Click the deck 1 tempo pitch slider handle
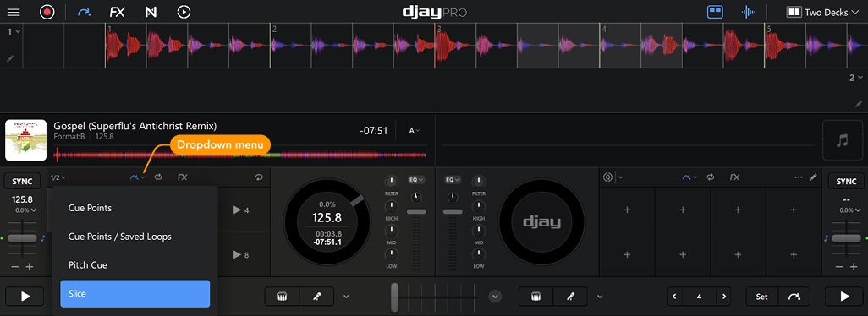This screenshot has width=868, height=316. [22, 238]
